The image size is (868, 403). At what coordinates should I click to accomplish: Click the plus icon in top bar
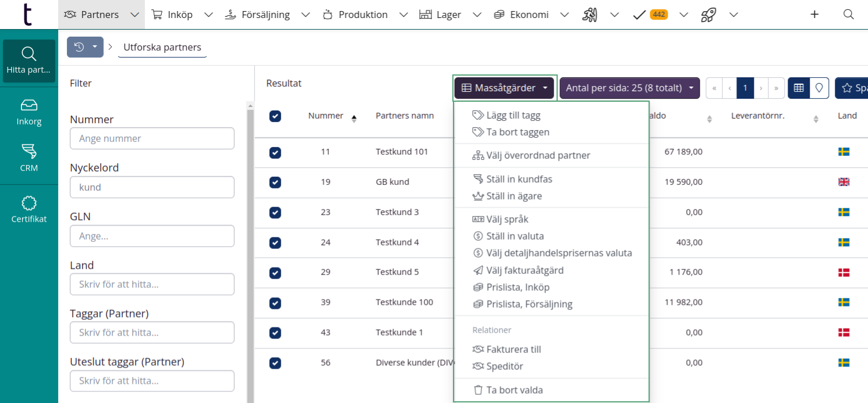click(814, 15)
